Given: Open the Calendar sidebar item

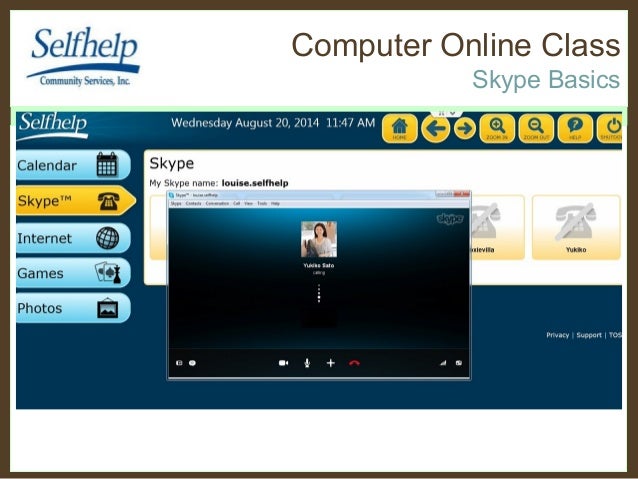Looking at the screenshot, I should 73,165.
